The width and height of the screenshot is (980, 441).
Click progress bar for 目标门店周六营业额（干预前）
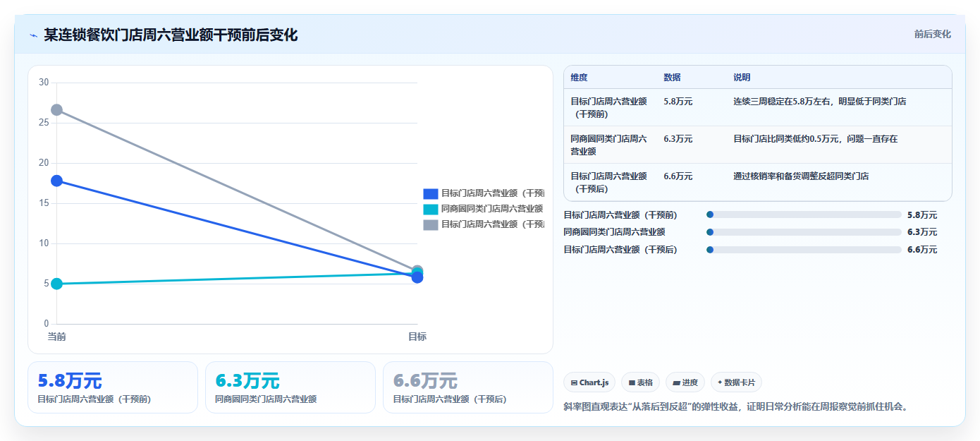pos(804,215)
